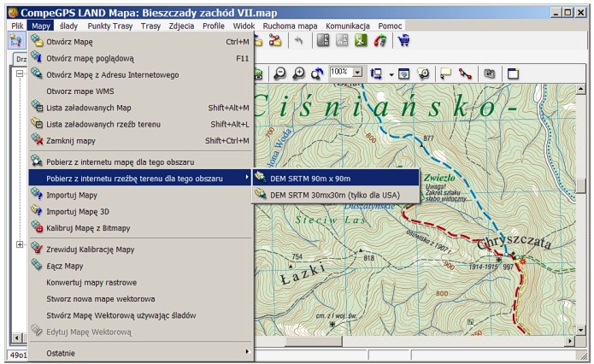This screenshot has height=364, width=594.
Task: Select Kalibruj Mapę z Bitmapy
Action: pyautogui.click(x=140, y=228)
